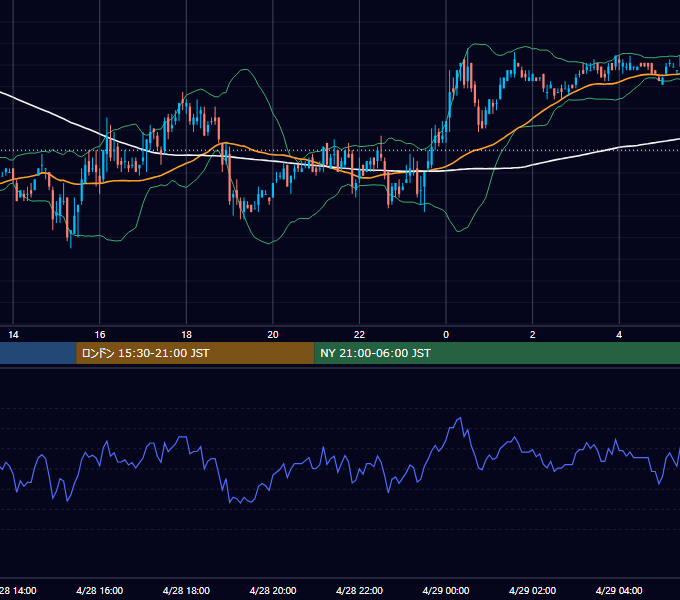Click the 4/28 22:00 time label
The width and height of the screenshot is (680, 600).
click(360, 590)
